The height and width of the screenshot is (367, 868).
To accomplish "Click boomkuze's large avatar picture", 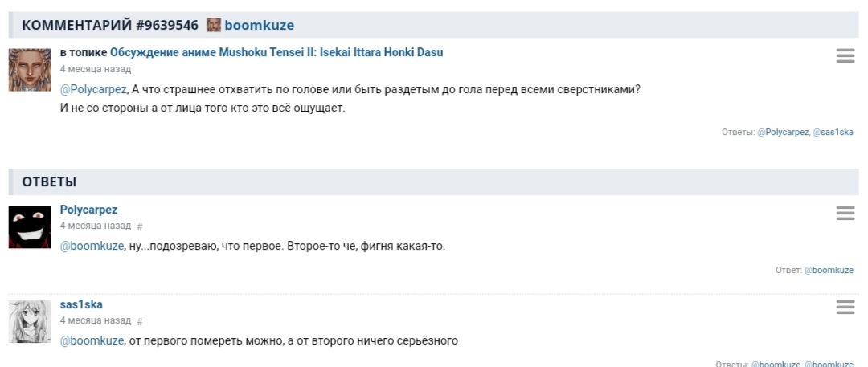I will pyautogui.click(x=30, y=69).
